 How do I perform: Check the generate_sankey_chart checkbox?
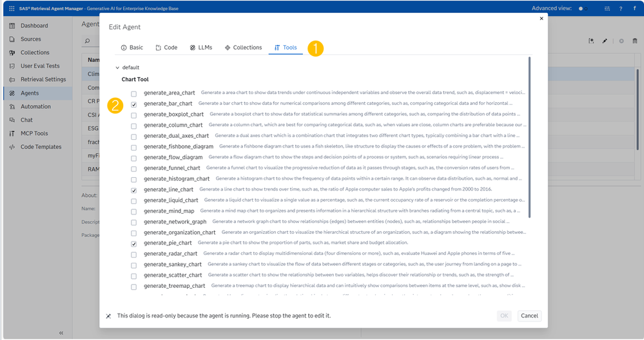(134, 265)
